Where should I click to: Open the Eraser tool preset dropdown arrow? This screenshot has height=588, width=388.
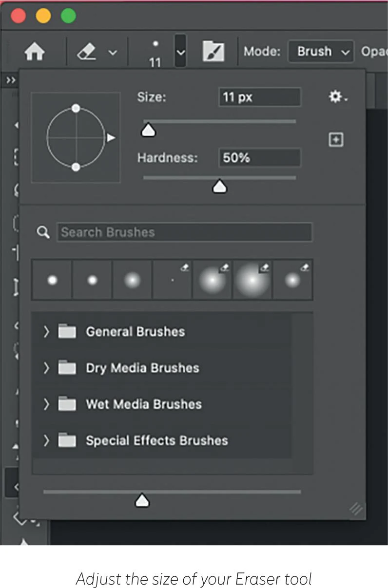pos(112,52)
